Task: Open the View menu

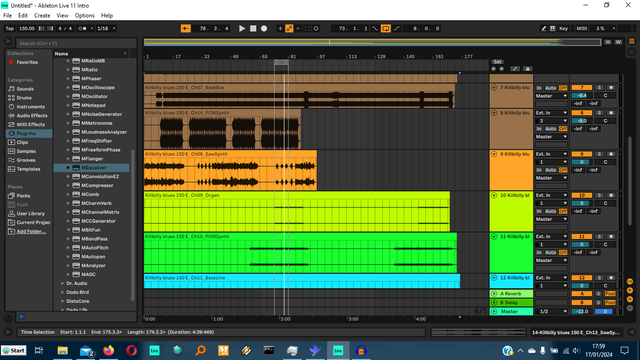Action: tap(62, 16)
